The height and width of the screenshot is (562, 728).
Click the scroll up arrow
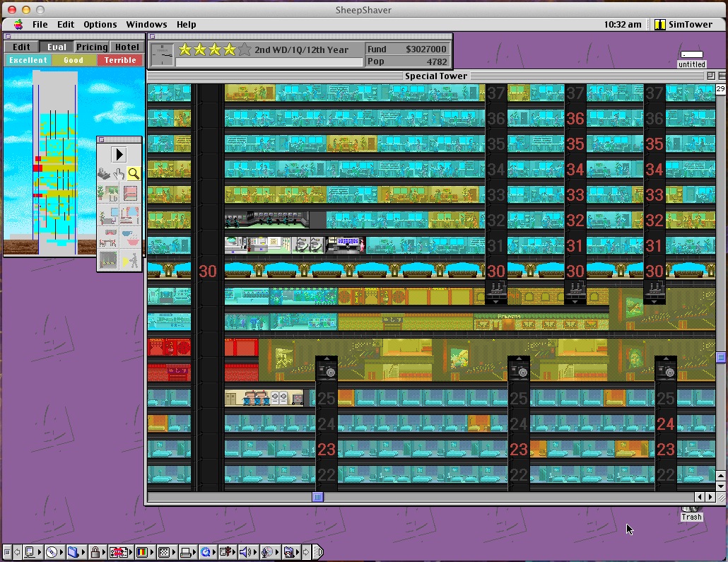tap(720, 476)
